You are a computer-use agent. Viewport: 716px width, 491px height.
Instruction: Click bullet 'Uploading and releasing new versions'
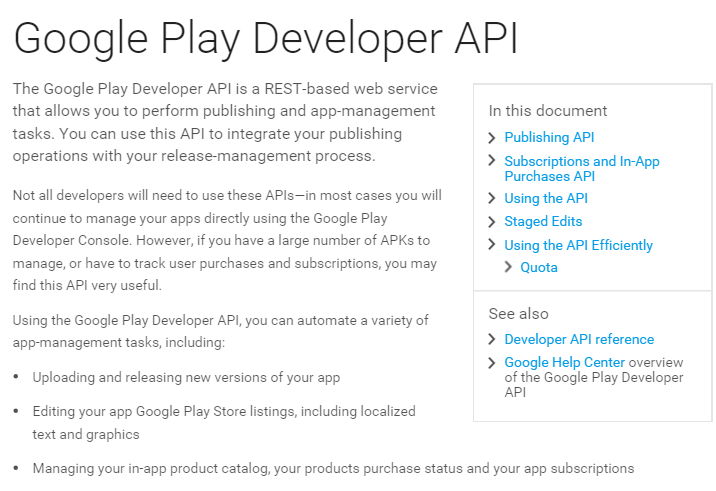(x=186, y=377)
